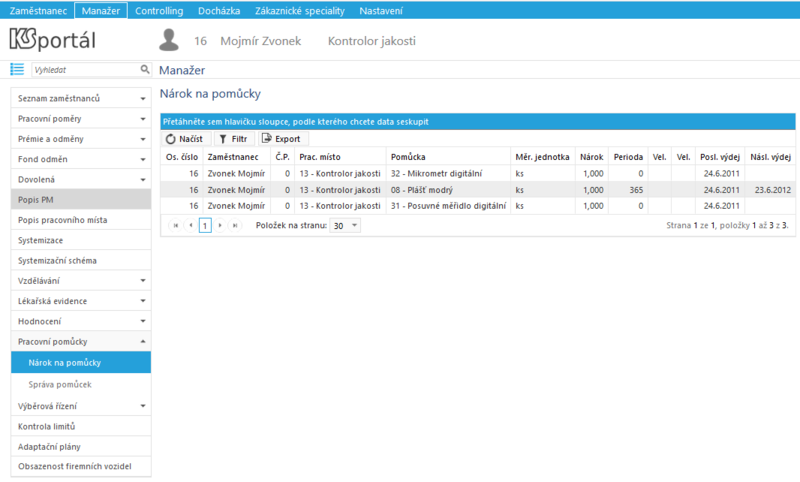
Task: Sort by Prac. místo column header
Action: point(340,157)
